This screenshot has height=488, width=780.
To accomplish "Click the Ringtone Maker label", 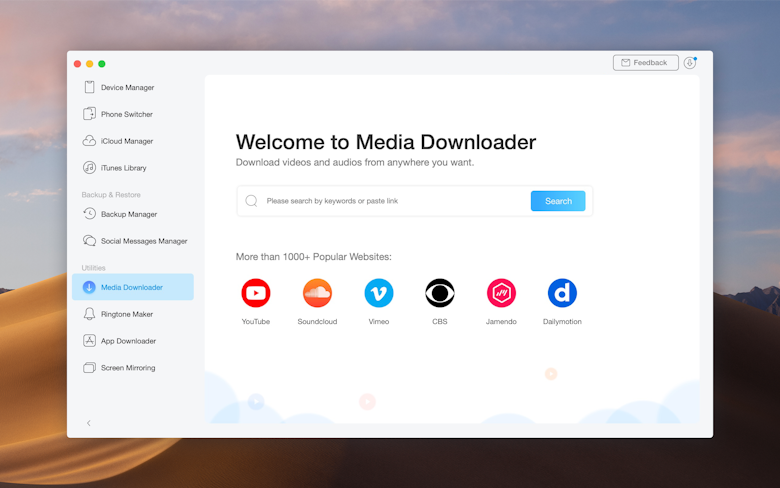I will click(x=127, y=314).
